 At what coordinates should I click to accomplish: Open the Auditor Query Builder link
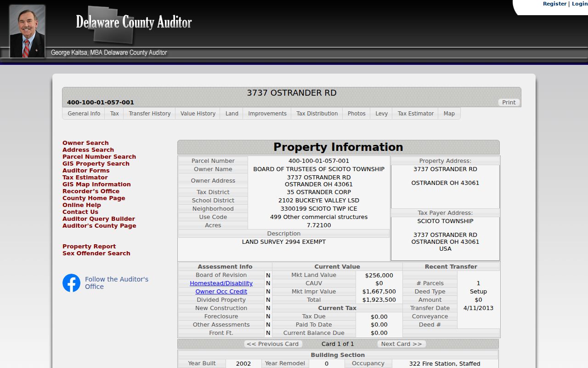click(99, 219)
